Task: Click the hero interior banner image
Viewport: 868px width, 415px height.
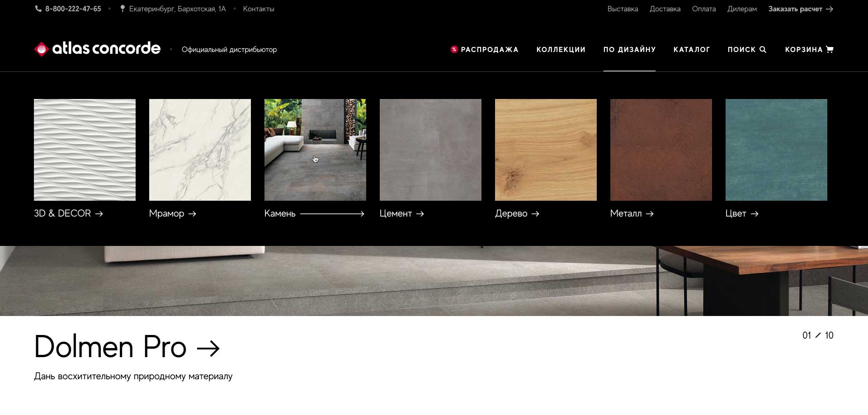Action: 434,281
